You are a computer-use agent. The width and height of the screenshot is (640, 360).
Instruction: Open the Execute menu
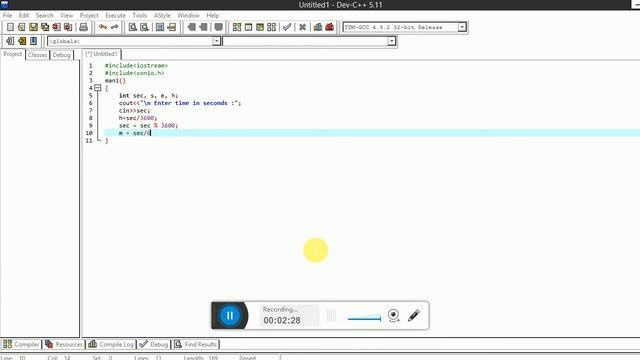point(116,16)
